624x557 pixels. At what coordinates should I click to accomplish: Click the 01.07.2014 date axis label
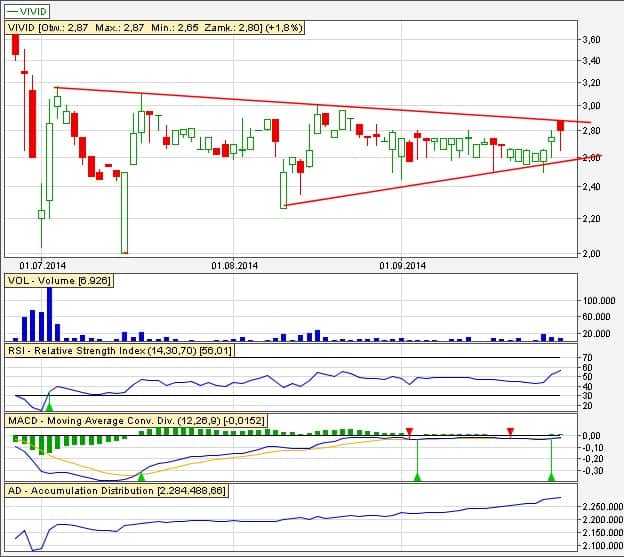(x=41, y=265)
